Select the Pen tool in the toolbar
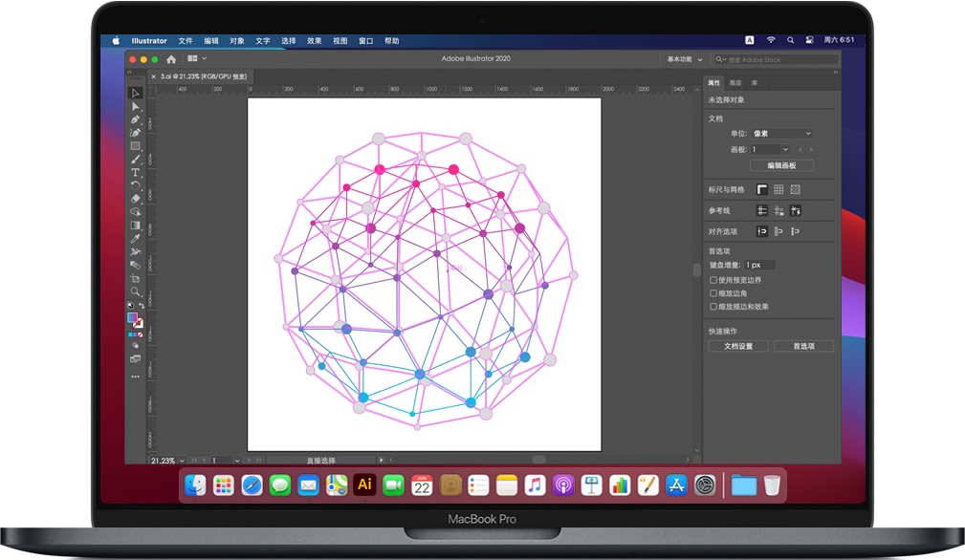Screen dimensions: 965x560 [136, 120]
